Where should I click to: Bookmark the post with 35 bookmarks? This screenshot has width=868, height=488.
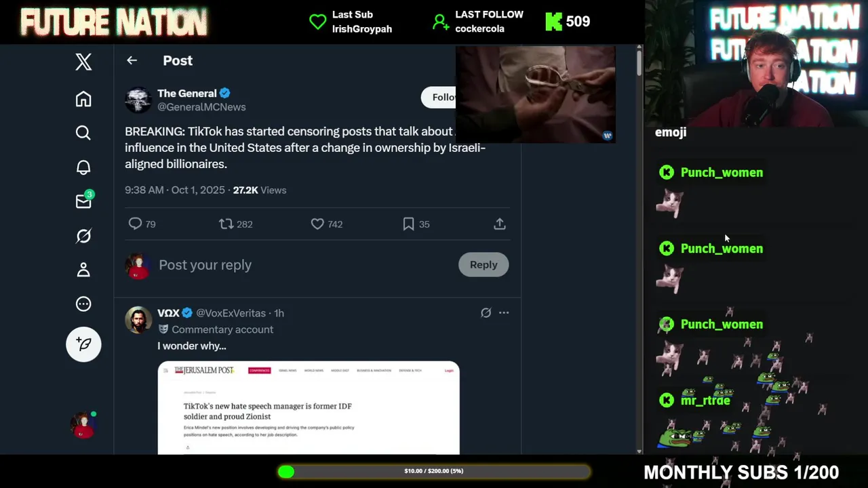coord(408,224)
